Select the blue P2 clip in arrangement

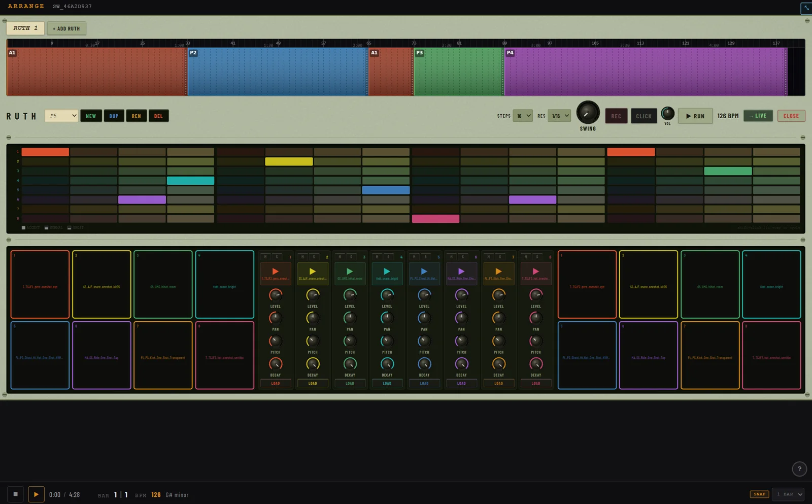tap(277, 72)
